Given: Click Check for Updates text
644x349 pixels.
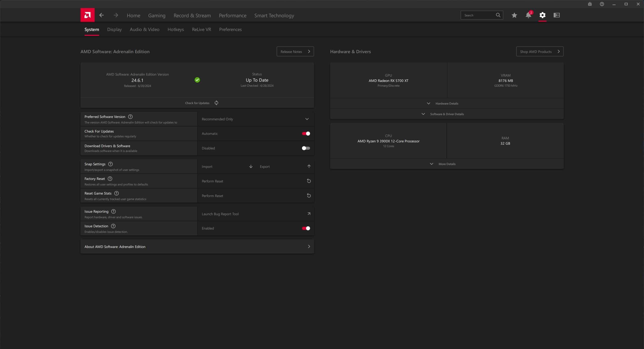Looking at the screenshot, I should [197, 103].
